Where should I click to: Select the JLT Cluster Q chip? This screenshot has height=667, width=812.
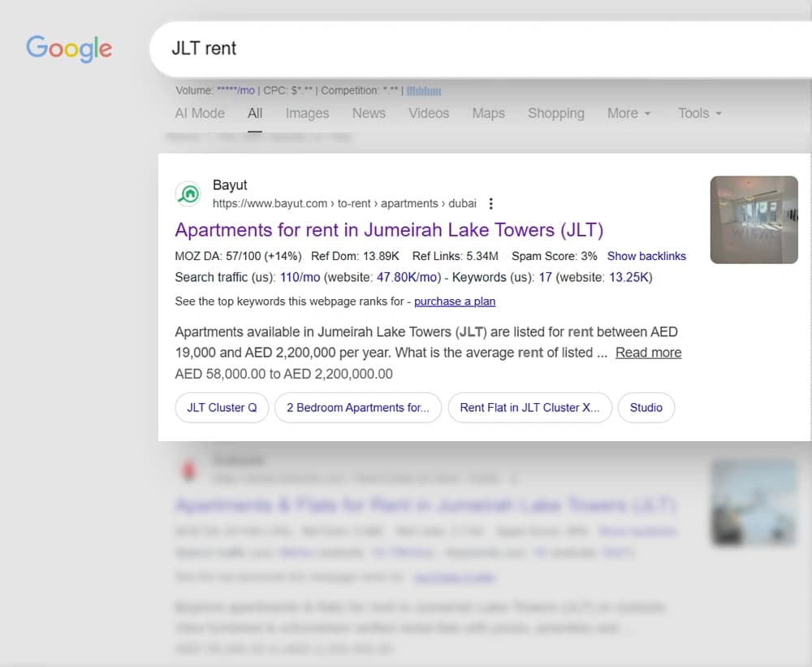222,407
